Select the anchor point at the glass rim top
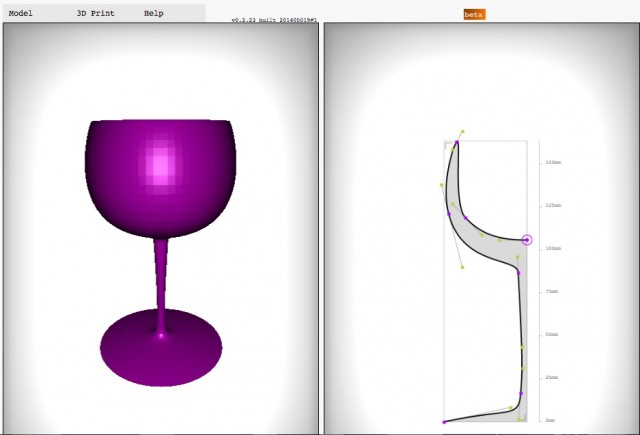 pos(456,144)
